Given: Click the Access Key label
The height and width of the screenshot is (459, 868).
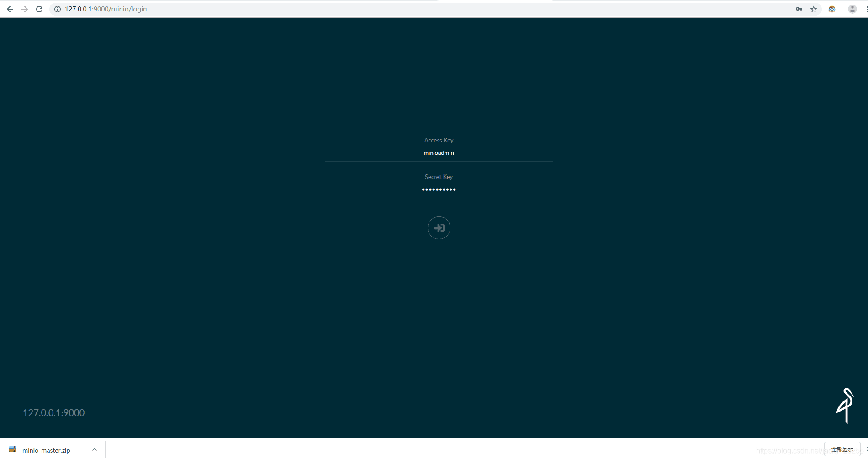Looking at the screenshot, I should tap(439, 140).
